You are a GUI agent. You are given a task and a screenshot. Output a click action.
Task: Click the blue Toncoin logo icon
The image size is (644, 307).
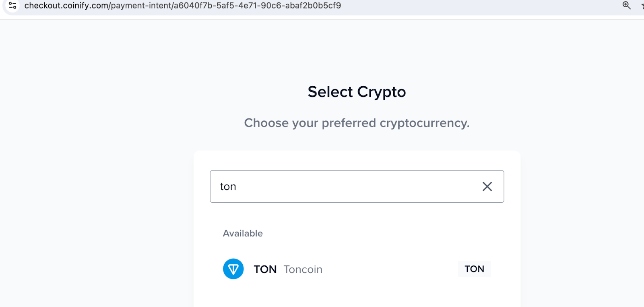233,269
